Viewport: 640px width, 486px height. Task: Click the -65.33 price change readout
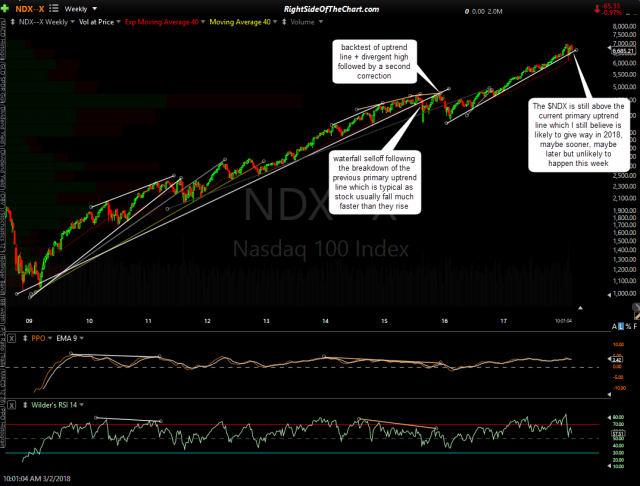point(611,6)
